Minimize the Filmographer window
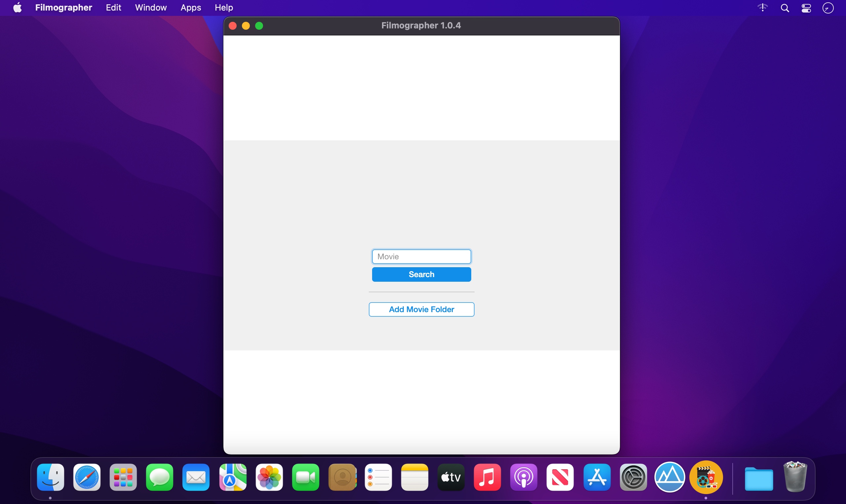Image resolution: width=846 pixels, height=504 pixels. (246, 26)
